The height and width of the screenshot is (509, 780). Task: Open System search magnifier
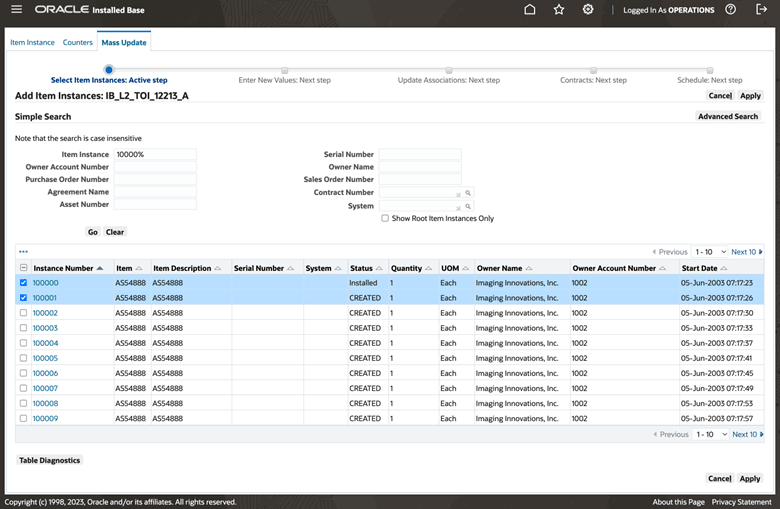(x=468, y=206)
